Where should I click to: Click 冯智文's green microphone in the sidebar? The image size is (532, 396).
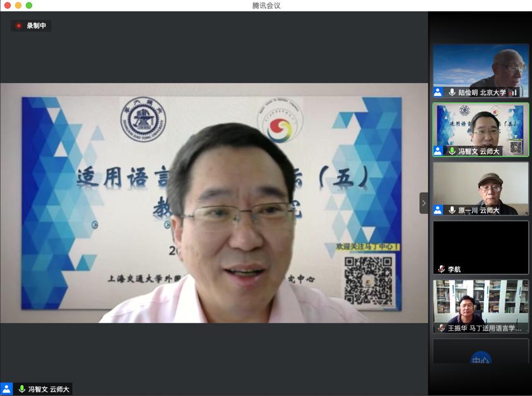(452, 151)
